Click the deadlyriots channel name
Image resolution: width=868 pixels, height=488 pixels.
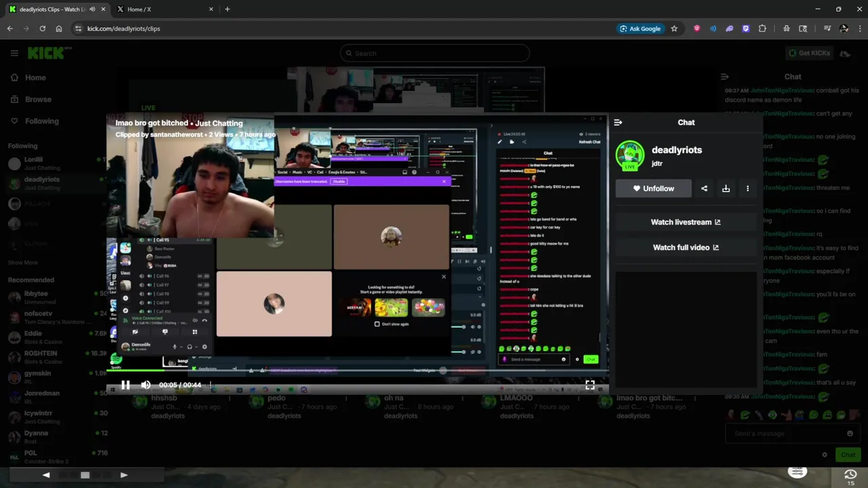click(x=677, y=150)
